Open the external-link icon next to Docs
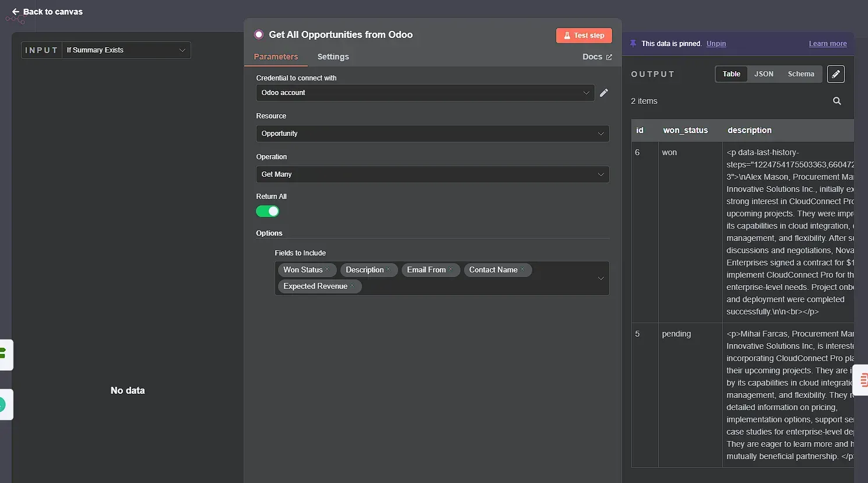Screen dimensions: 868x483 608,57
